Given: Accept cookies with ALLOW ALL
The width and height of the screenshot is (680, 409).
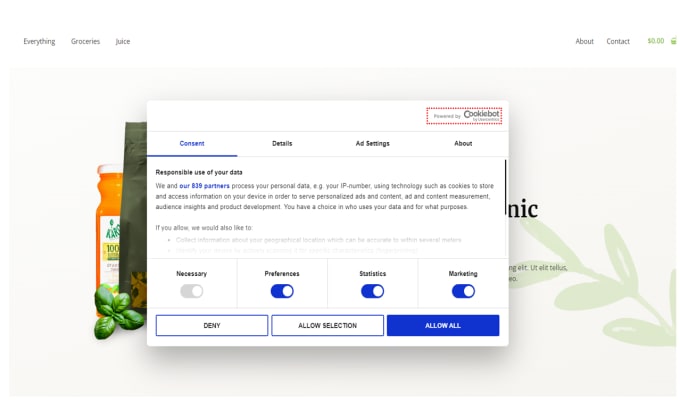Looking at the screenshot, I should coord(443,325).
